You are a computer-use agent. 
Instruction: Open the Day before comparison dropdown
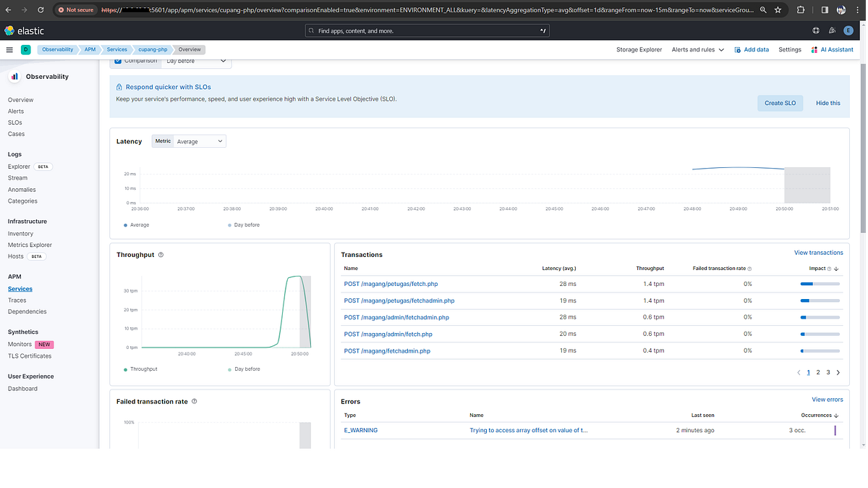tap(195, 62)
